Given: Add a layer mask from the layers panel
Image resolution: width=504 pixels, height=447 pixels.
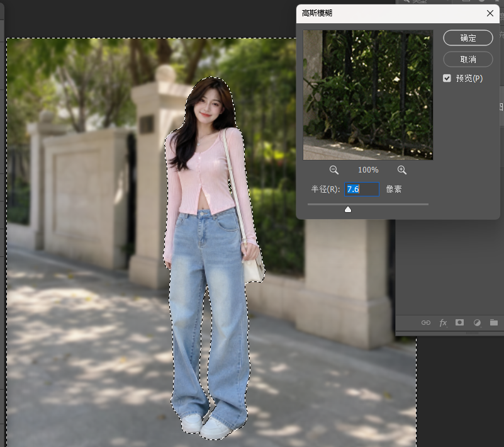Looking at the screenshot, I should [460, 322].
